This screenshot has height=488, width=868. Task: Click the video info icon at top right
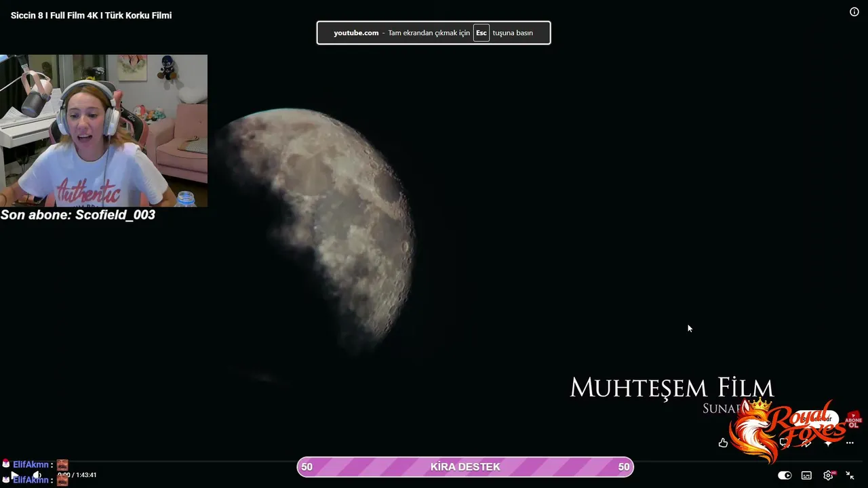[854, 12]
